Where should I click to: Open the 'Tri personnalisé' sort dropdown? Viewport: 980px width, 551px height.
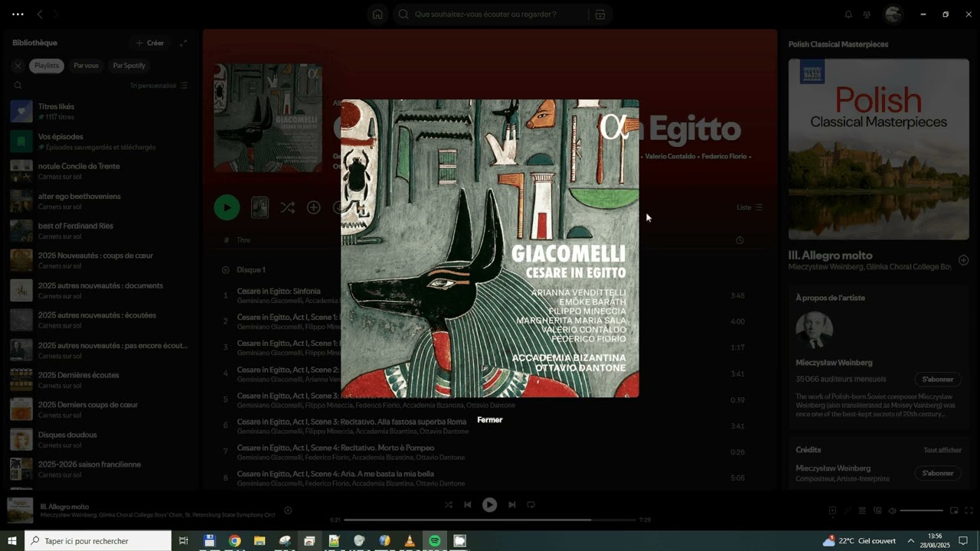point(158,86)
